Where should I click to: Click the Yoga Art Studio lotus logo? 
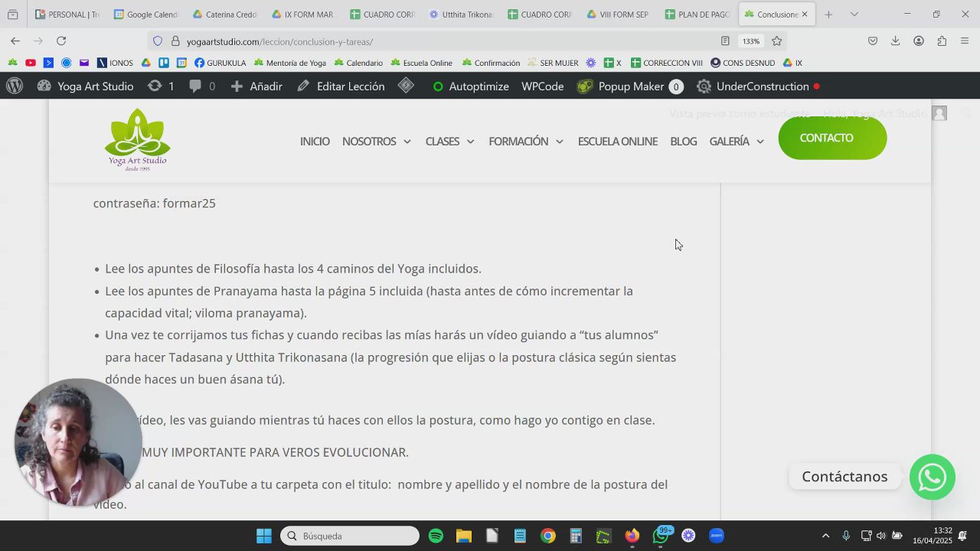137,139
